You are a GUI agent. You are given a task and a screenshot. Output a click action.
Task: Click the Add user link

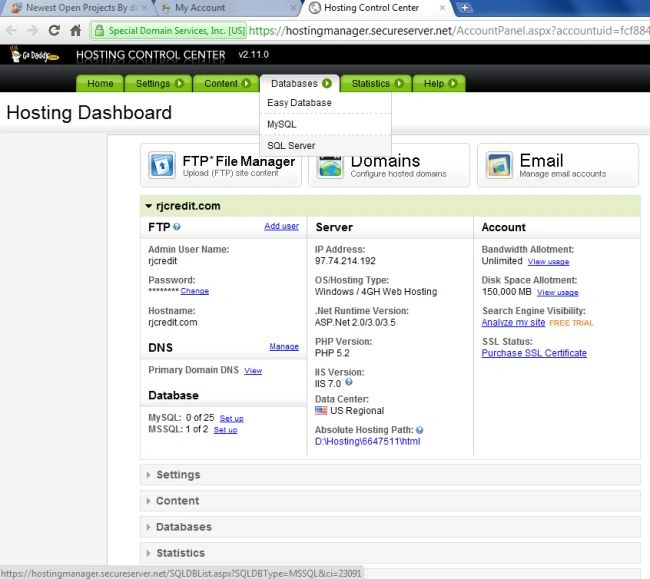[x=281, y=226]
